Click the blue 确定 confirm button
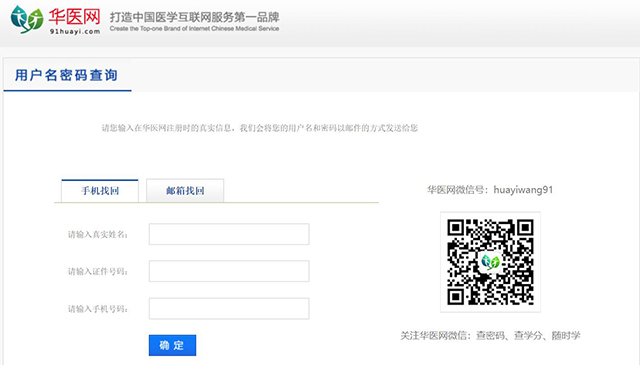640x365 pixels. click(172, 345)
